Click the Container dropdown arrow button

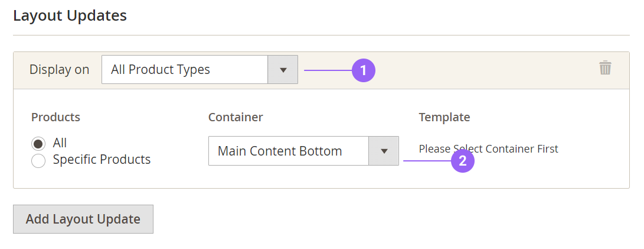(x=384, y=151)
